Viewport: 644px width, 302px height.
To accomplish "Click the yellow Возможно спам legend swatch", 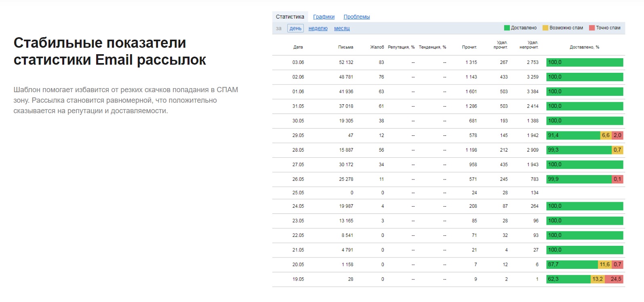I will pos(545,28).
